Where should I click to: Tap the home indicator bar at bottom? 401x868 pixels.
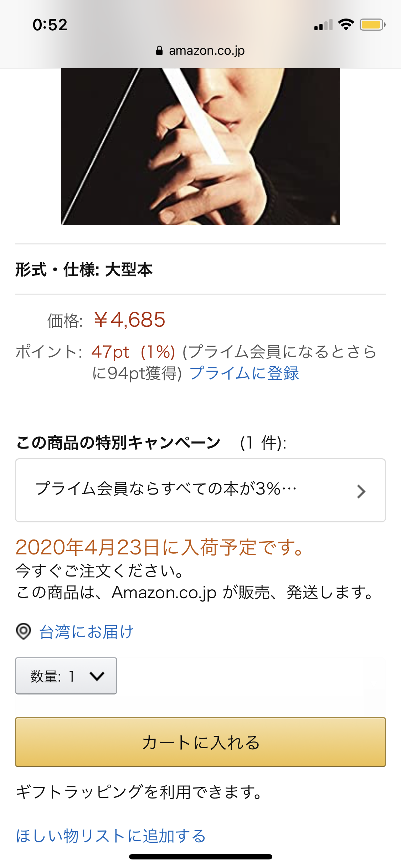tap(201, 857)
